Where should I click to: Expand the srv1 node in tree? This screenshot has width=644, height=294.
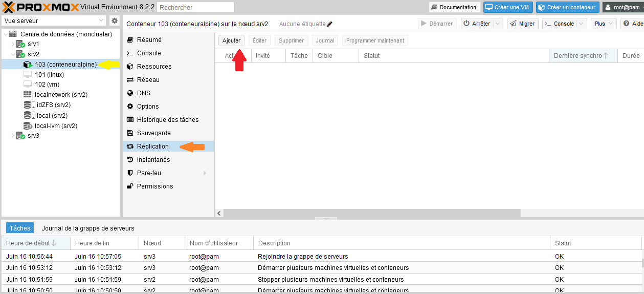tap(13, 44)
